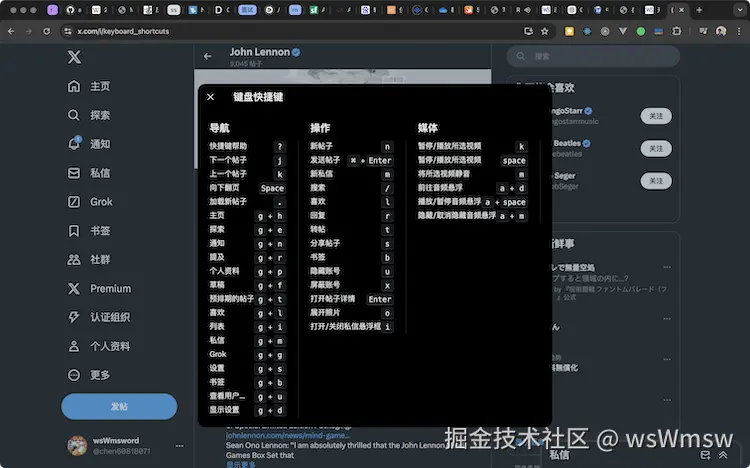Click the 分享帖子 shortcut row
This screenshot has width=750, height=468.
pyautogui.click(x=352, y=244)
